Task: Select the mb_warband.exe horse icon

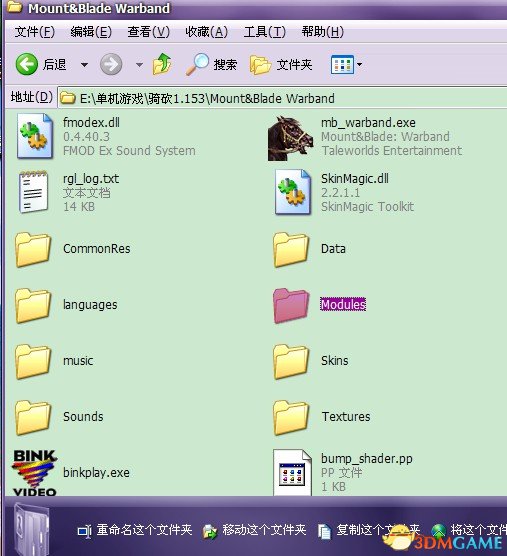Action: click(290, 138)
